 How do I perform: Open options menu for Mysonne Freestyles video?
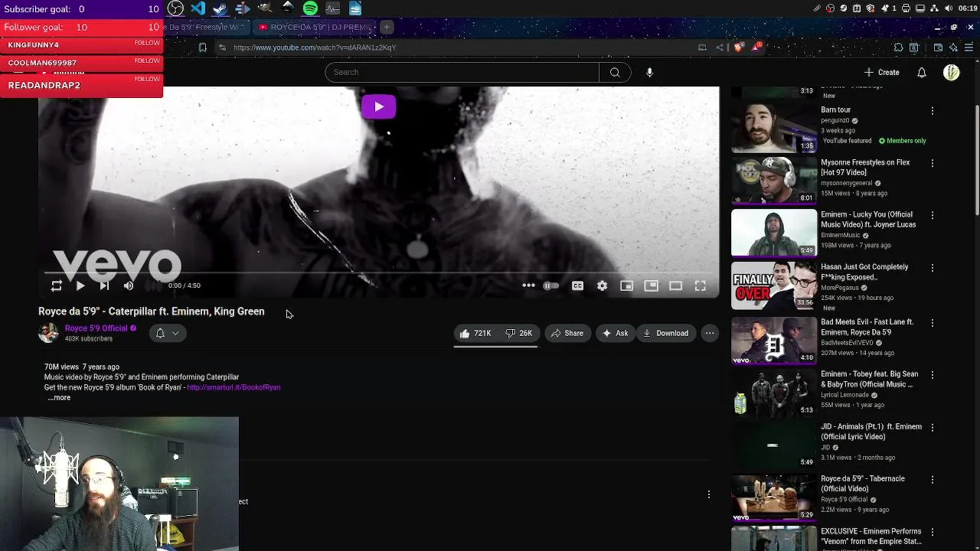(933, 163)
